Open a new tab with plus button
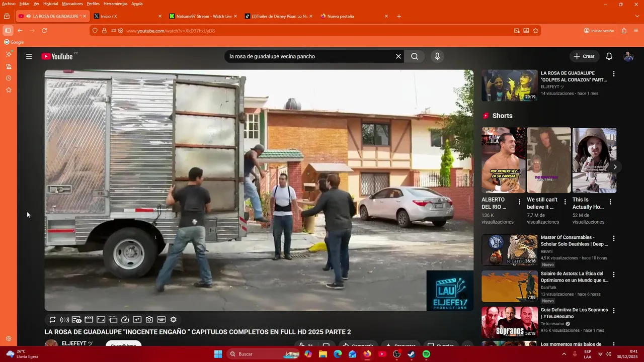This screenshot has height=362, width=644. click(x=399, y=16)
